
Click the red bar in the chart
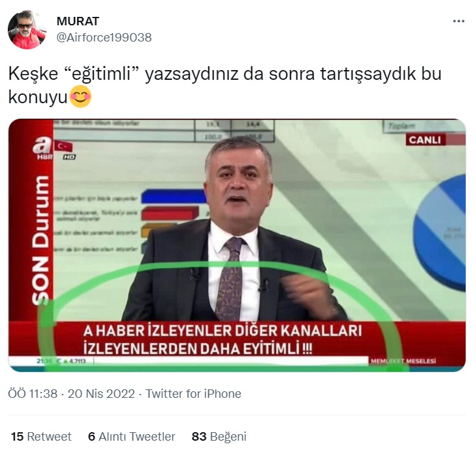170,214
